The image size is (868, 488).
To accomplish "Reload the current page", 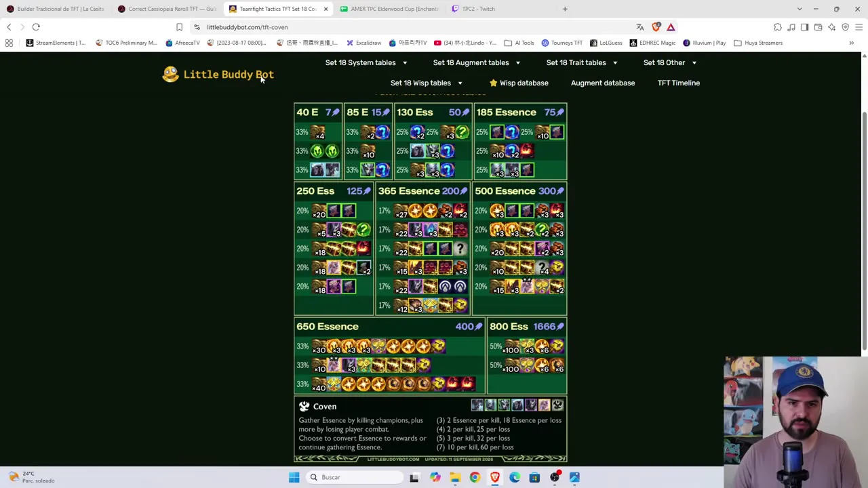I will (36, 27).
